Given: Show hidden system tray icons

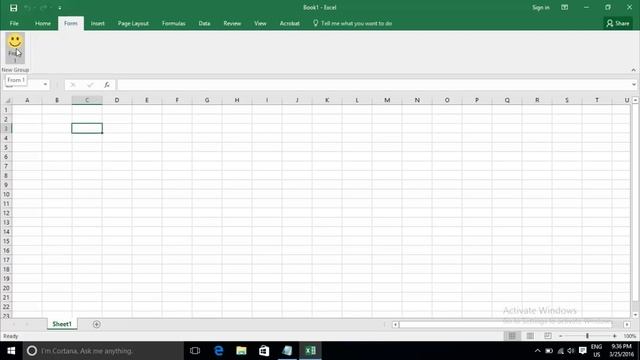Looking at the screenshot, I should coord(538,351).
